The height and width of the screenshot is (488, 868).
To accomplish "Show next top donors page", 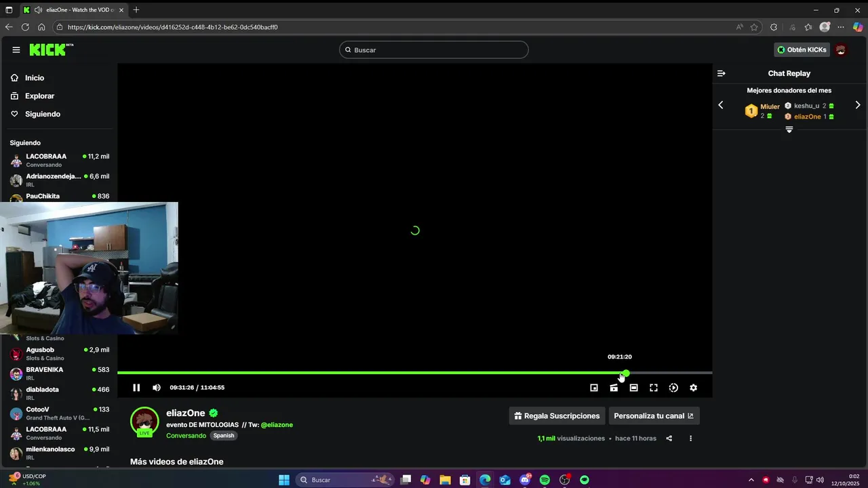I will [x=858, y=105].
